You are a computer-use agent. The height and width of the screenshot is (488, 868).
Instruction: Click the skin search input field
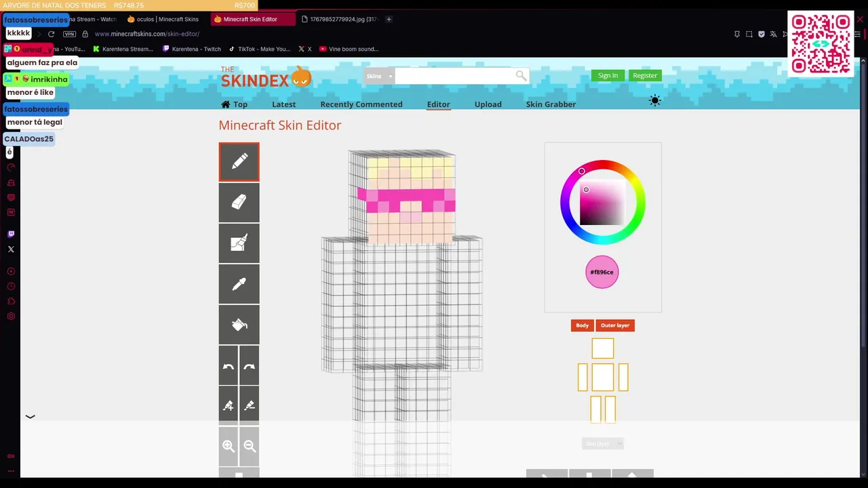[x=455, y=76]
